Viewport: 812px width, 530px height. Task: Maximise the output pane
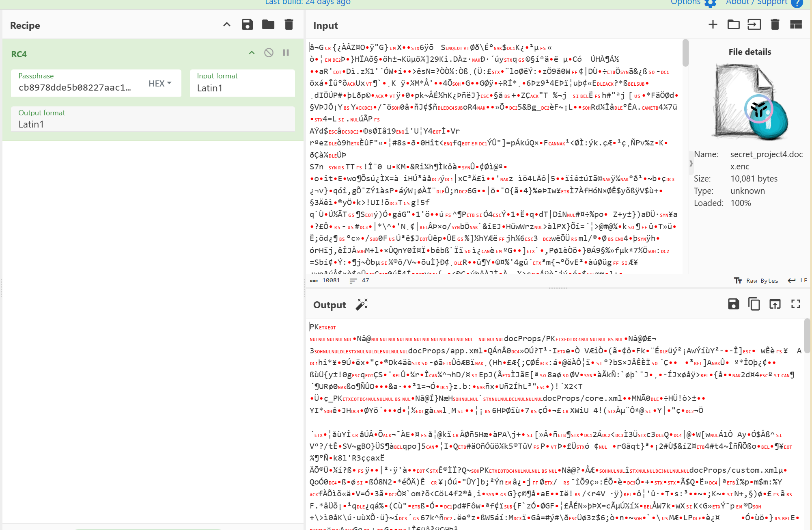pyautogui.click(x=796, y=304)
